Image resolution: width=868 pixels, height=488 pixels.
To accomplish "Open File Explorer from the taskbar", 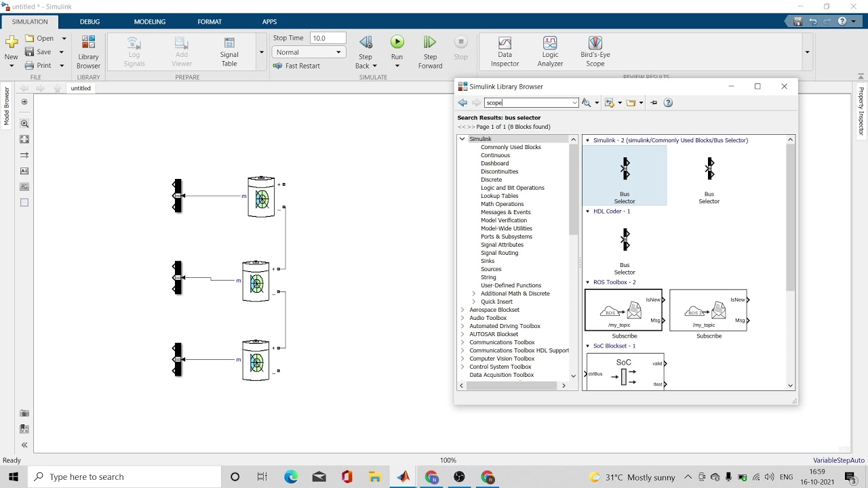I will coord(375,477).
